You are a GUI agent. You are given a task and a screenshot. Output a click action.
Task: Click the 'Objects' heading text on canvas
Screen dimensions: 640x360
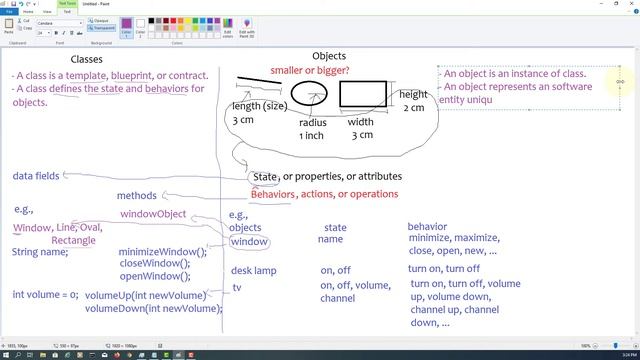[x=329, y=56]
